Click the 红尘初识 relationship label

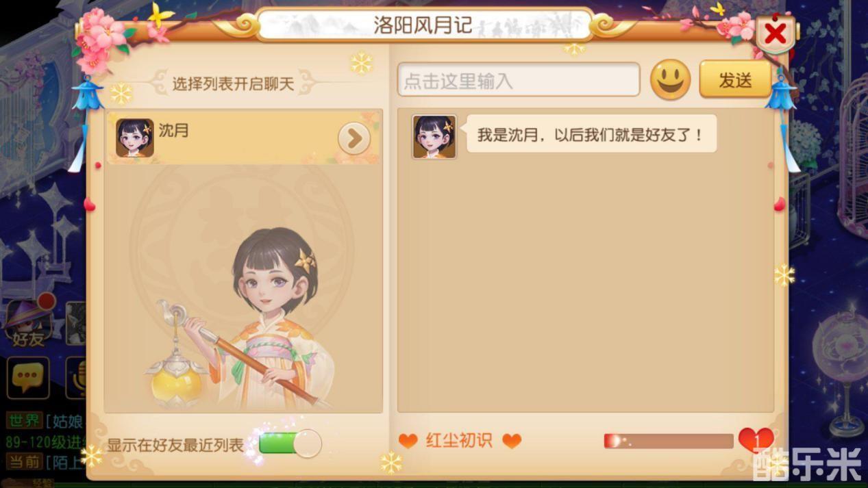[x=459, y=440]
